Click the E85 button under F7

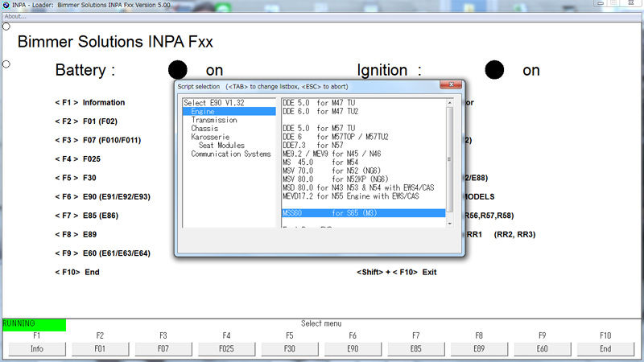click(x=415, y=349)
